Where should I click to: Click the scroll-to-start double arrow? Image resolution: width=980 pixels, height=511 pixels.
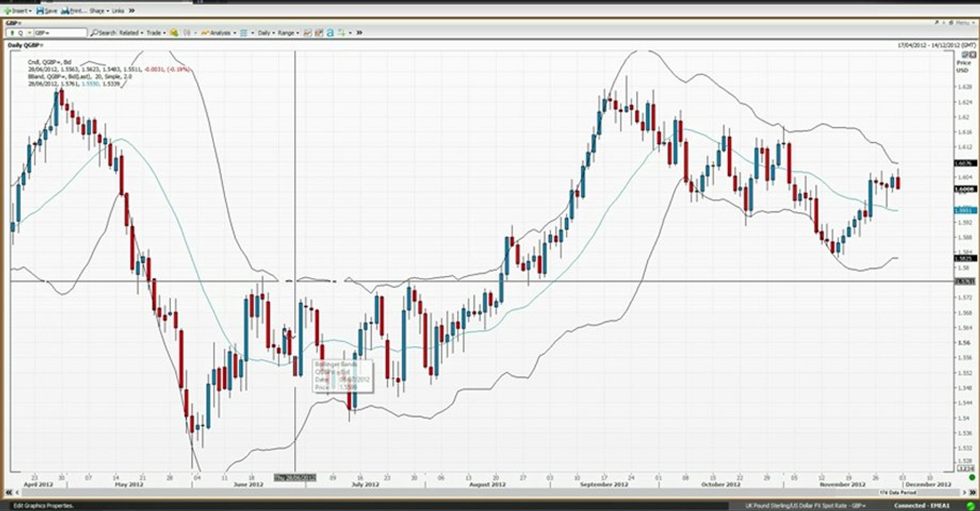tap(9, 493)
